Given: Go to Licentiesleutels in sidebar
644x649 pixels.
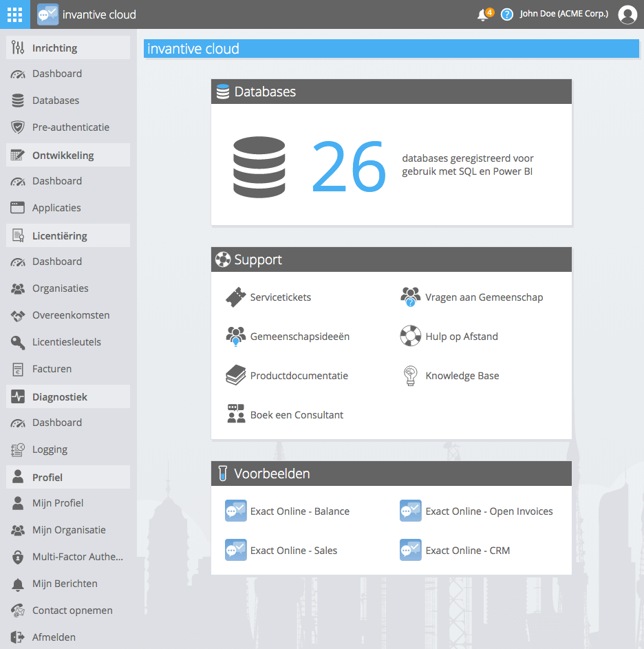Looking at the screenshot, I should point(66,342).
